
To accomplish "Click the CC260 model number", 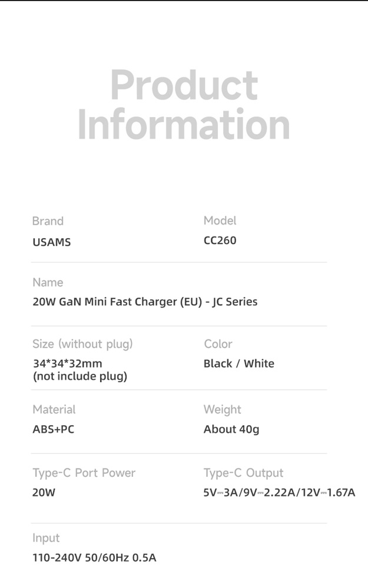I will point(220,240).
